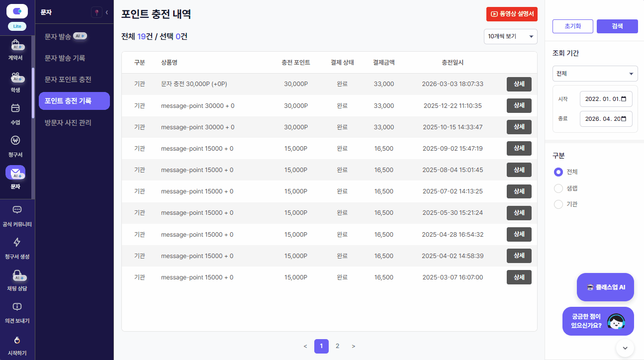This screenshot has height=360, width=644.
Task: Click the 충전 포인트 column header
Action: click(x=296, y=63)
